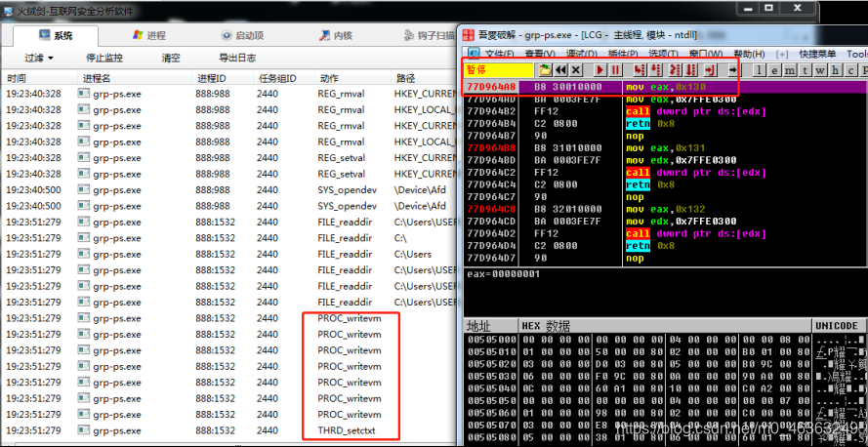Open the 选项(T) menu
The height and width of the screenshot is (447, 868).
[663, 55]
